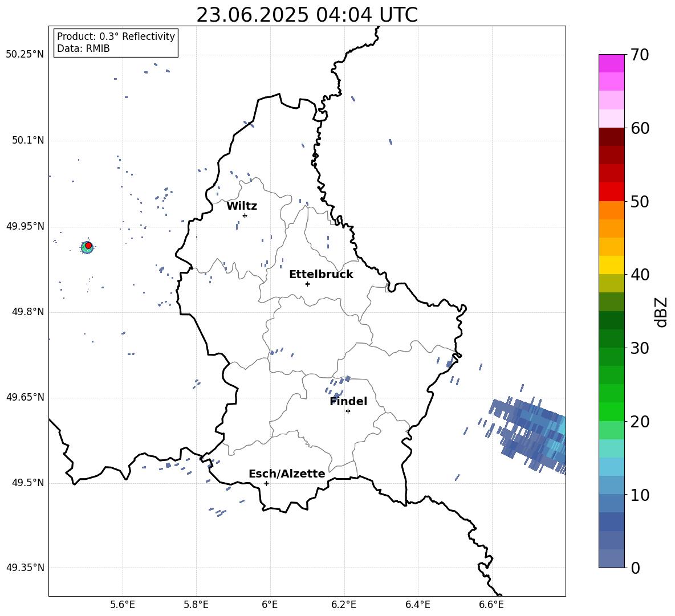The image size is (675, 616).
Task: Click the Esch/Alzette station cross marker
Action: [266, 483]
